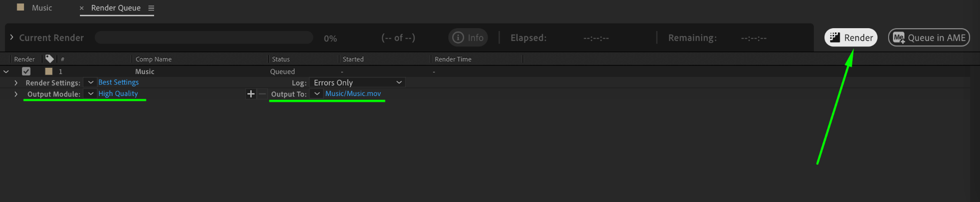Click the Info button

coord(468,38)
